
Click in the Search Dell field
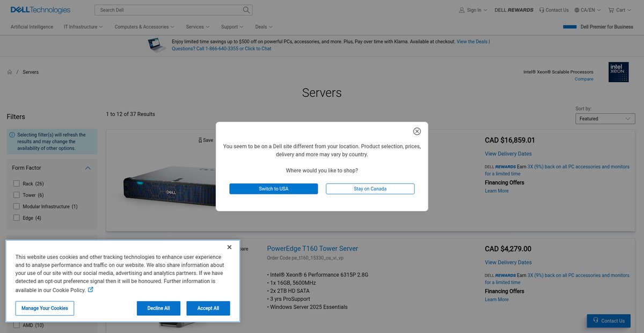pyautogui.click(x=169, y=10)
